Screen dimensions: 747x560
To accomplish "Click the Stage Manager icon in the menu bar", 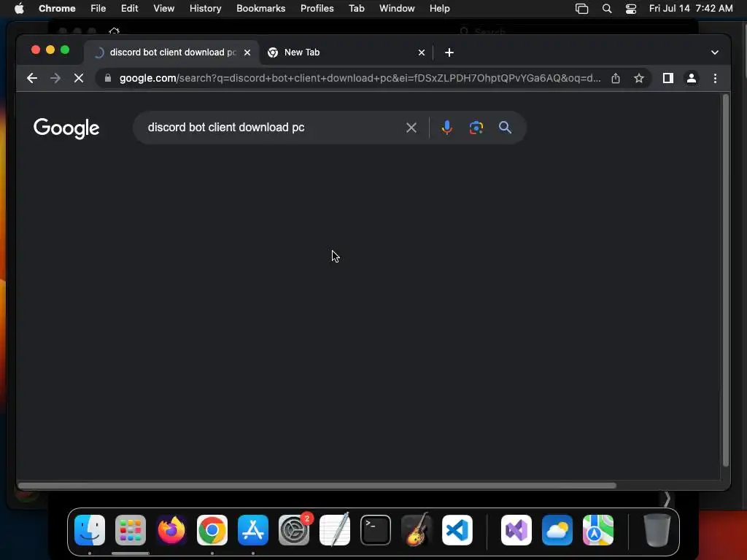I will [x=581, y=9].
